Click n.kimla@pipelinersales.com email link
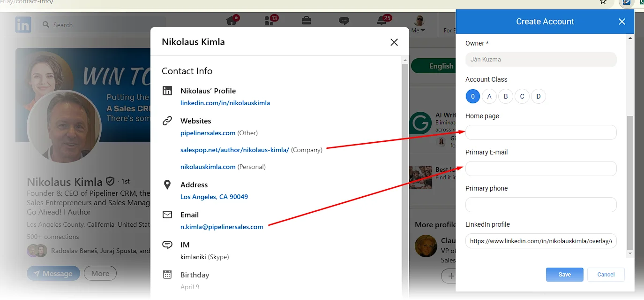This screenshot has height=300, width=644. click(222, 227)
